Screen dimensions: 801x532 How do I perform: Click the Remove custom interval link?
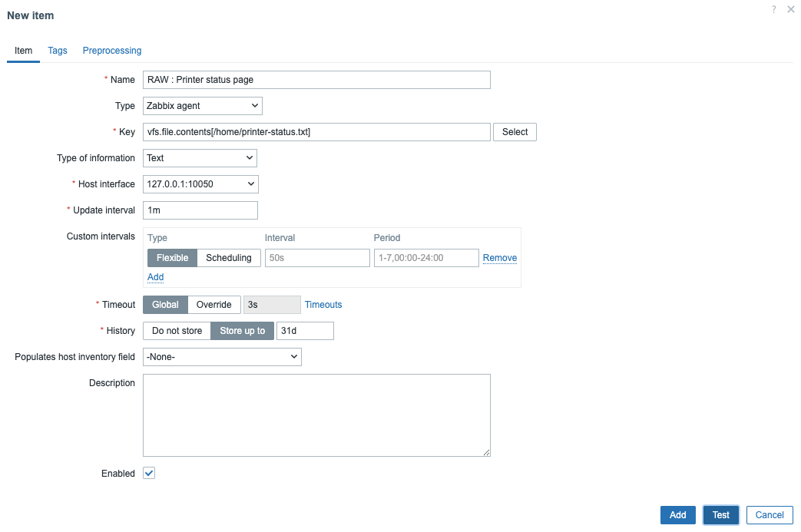[x=500, y=258]
